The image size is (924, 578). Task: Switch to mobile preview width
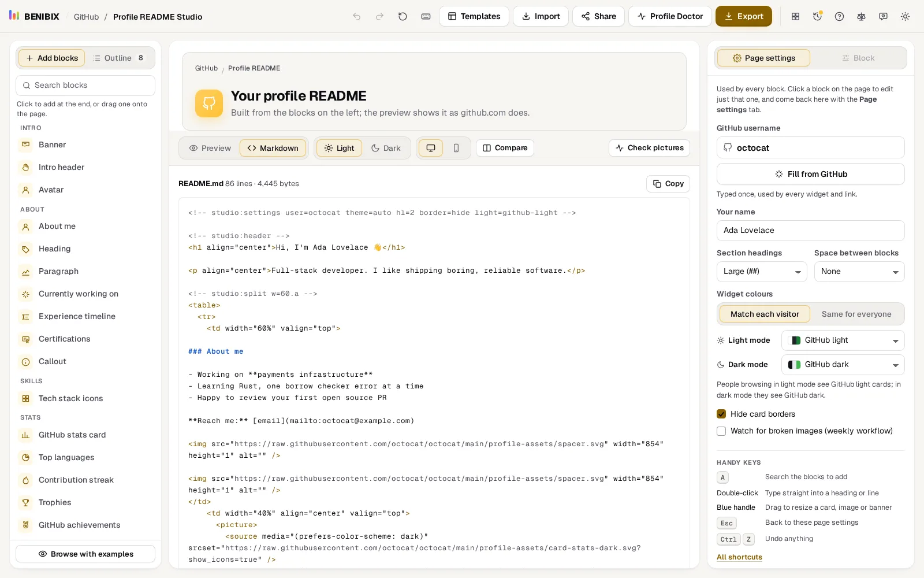[x=456, y=148]
